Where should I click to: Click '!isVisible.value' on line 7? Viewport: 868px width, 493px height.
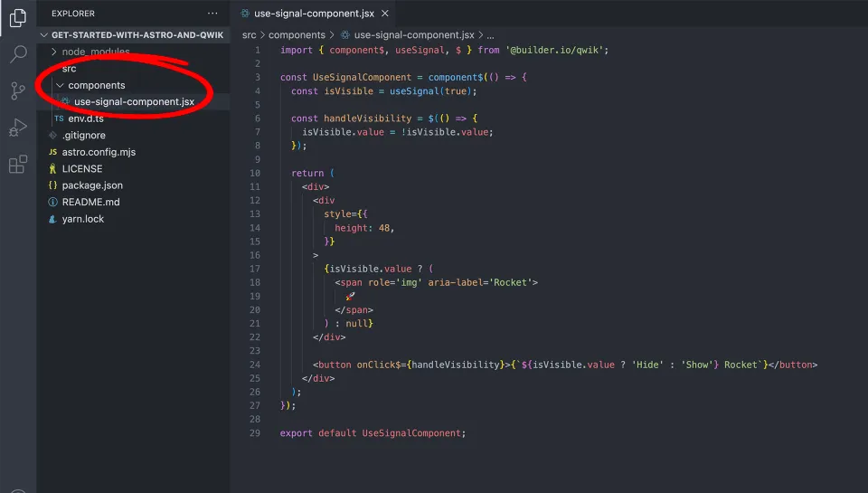tap(445, 132)
